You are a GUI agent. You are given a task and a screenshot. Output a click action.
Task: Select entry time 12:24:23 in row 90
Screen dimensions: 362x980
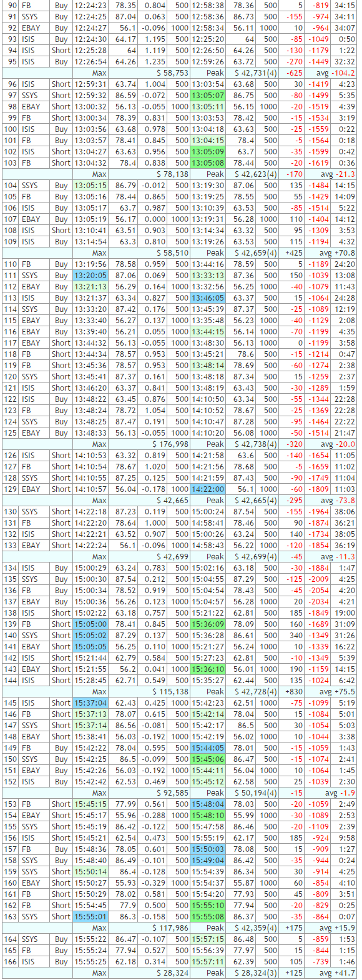coord(90,5)
